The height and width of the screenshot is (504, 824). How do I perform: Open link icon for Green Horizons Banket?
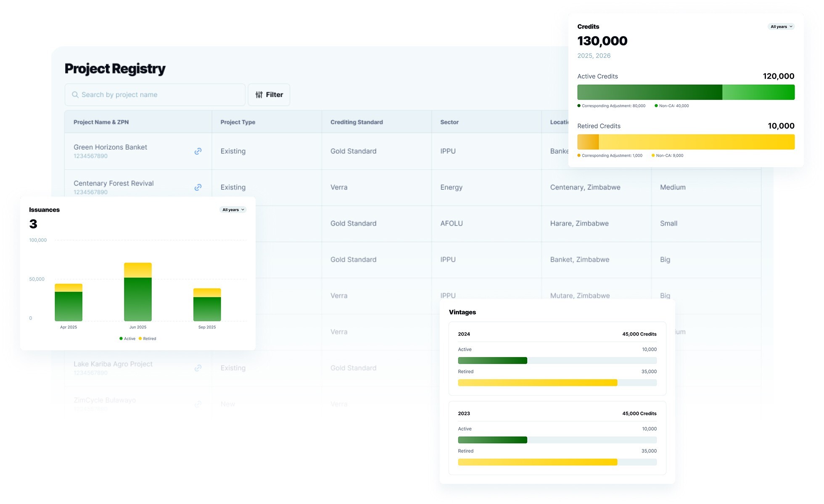pos(198,151)
